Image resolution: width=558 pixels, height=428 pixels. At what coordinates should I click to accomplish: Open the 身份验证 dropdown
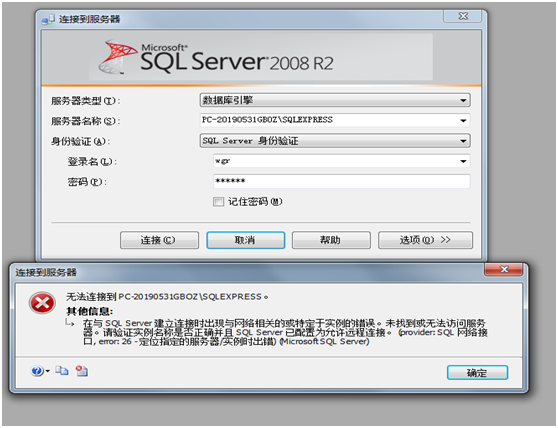click(335, 141)
